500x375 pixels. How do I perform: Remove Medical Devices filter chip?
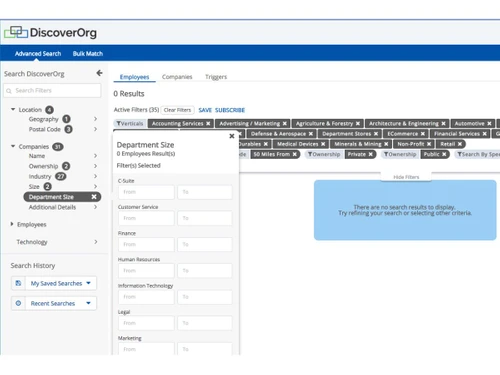[x=323, y=144]
